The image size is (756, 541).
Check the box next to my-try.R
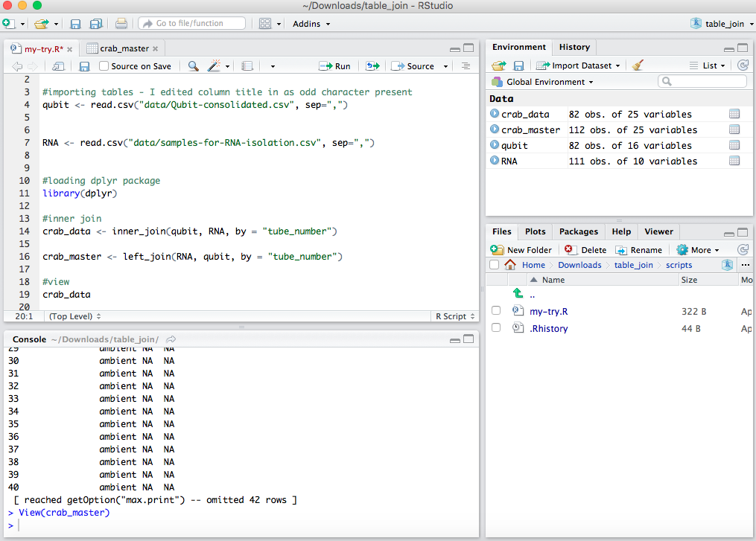[x=496, y=311]
